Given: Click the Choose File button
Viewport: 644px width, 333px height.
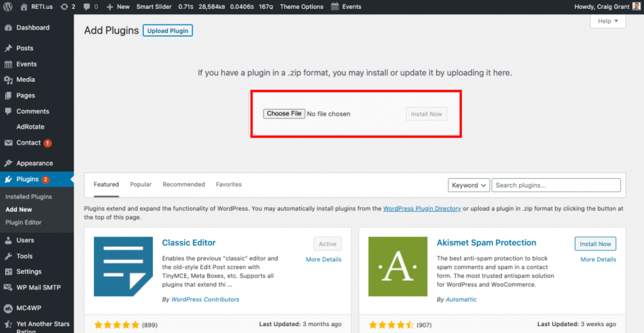Looking at the screenshot, I should (x=284, y=113).
